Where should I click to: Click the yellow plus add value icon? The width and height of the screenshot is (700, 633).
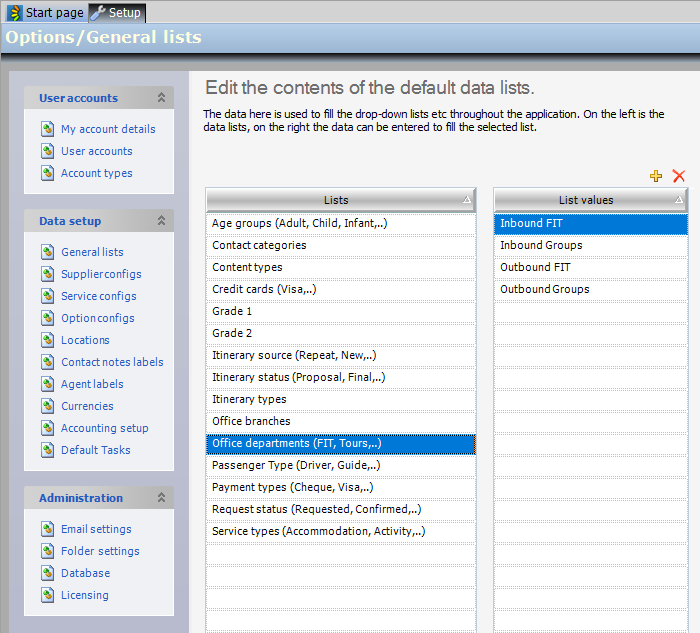tap(656, 176)
